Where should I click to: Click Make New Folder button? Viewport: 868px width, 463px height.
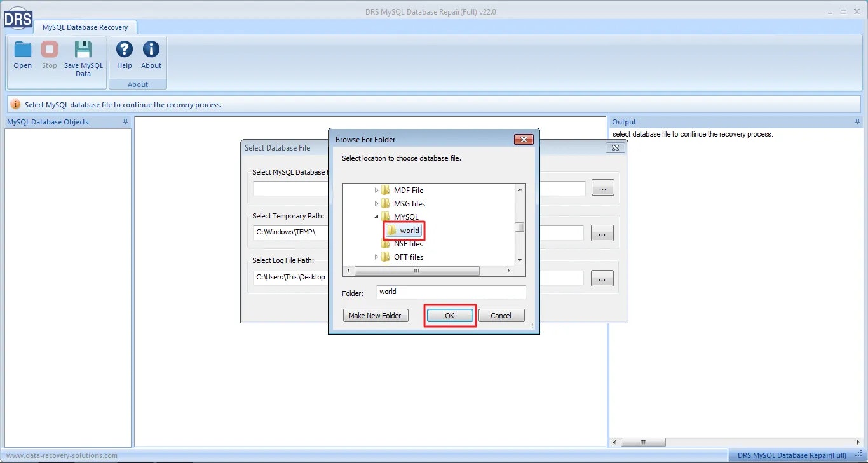[x=375, y=316]
